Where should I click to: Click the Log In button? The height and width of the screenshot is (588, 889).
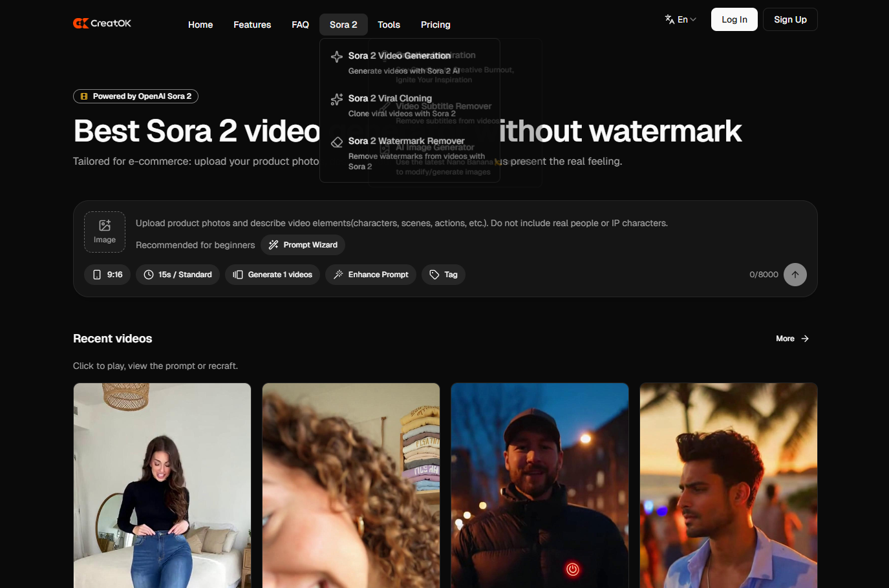(734, 19)
